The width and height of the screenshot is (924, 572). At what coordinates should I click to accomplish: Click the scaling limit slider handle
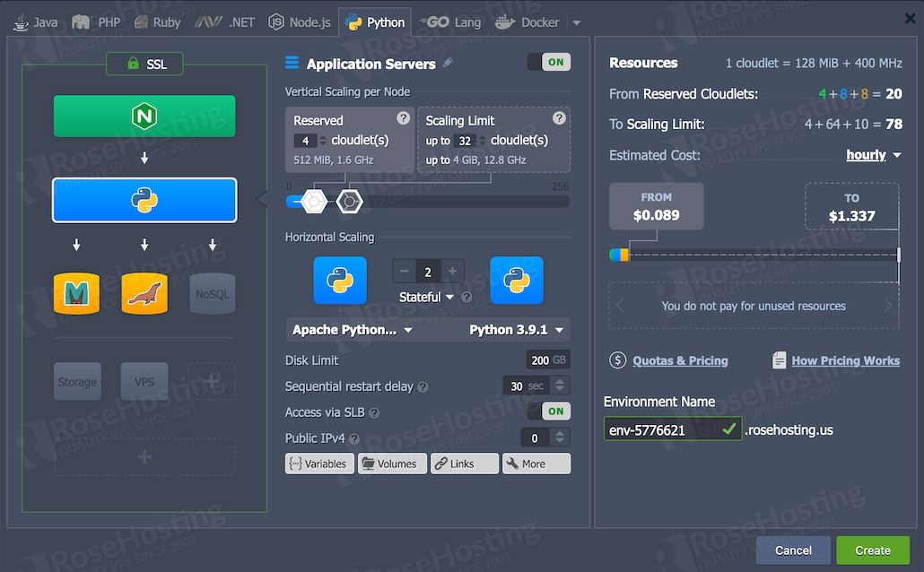(x=350, y=202)
